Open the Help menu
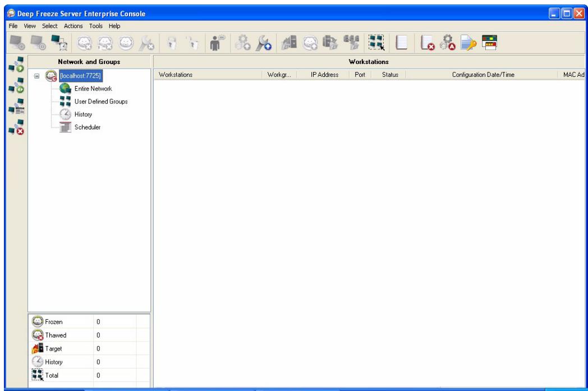Image resolution: width=588 pixels, height=391 pixels. point(114,26)
